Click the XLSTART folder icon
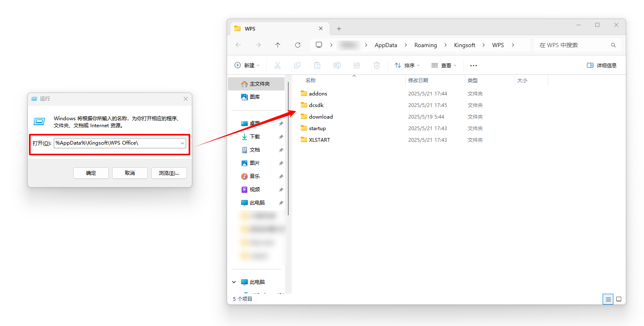The height and width of the screenshot is (326, 644). 304,140
